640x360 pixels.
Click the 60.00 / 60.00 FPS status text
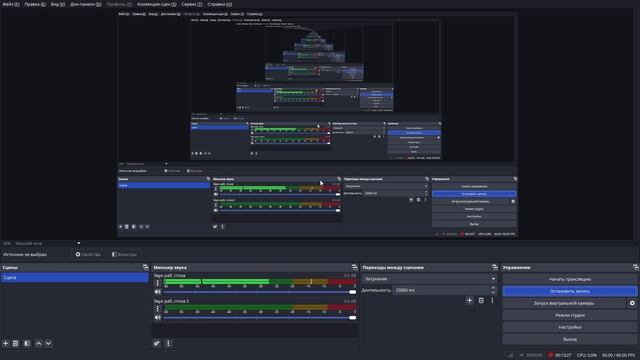point(619,355)
